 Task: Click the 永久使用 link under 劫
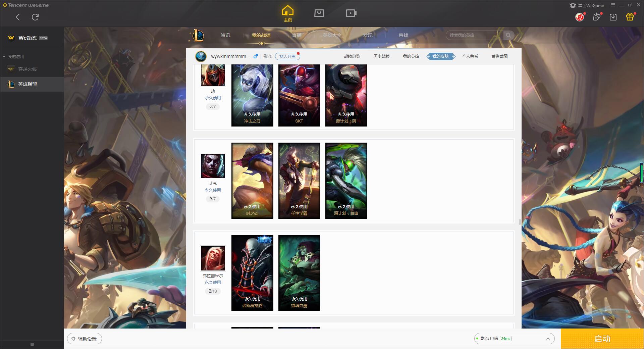tap(213, 98)
